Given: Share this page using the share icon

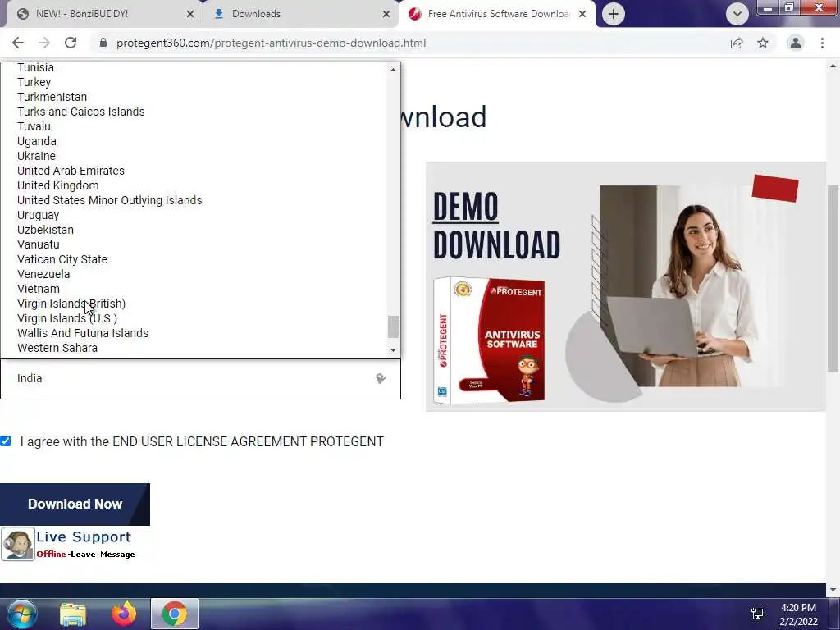Looking at the screenshot, I should point(737,43).
